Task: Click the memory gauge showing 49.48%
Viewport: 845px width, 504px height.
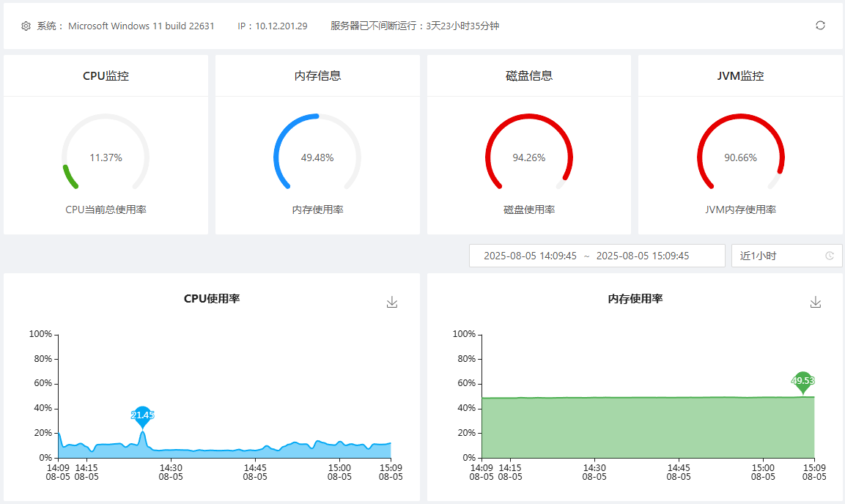Action: click(317, 157)
